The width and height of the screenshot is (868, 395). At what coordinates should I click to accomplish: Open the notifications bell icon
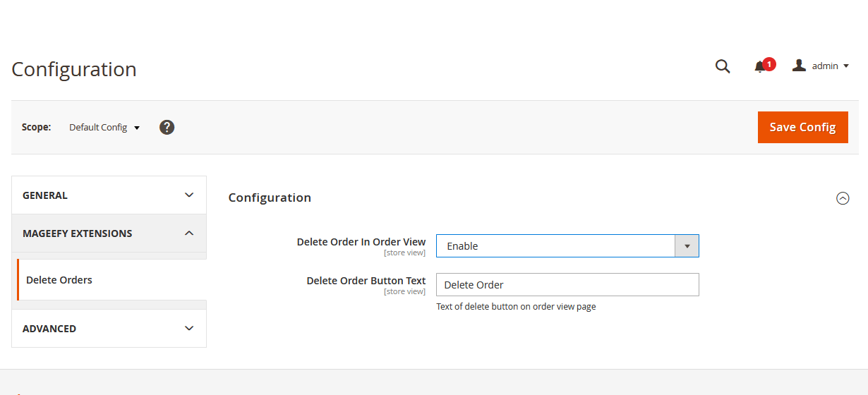(759, 67)
